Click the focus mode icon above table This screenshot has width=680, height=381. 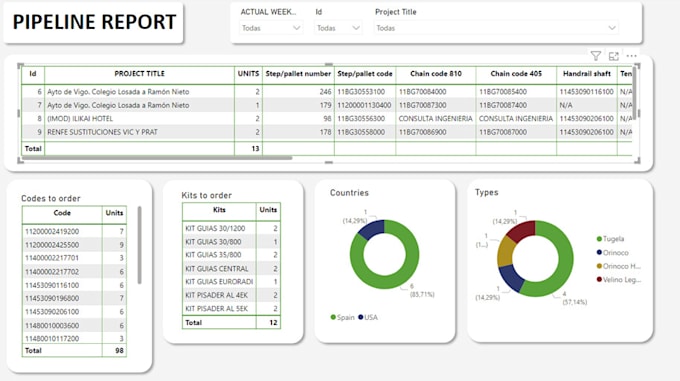(614, 56)
